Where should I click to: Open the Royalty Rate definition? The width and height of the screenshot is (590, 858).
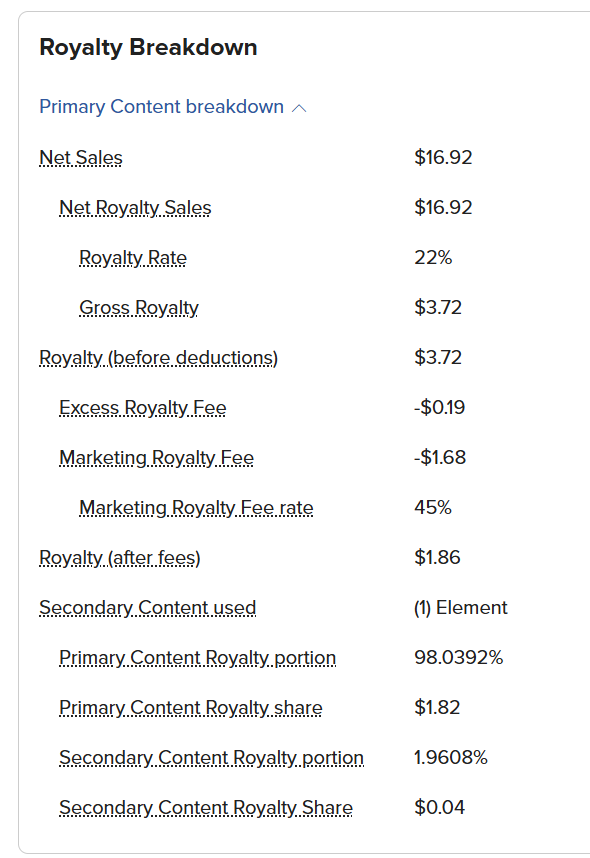[x=133, y=258]
